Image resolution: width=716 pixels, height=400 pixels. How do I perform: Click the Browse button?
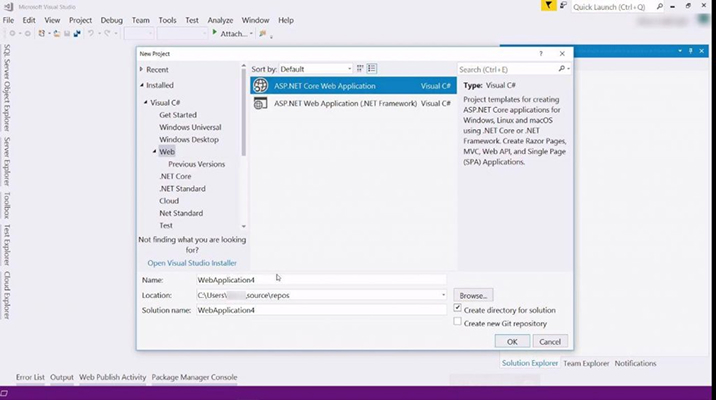(x=473, y=295)
